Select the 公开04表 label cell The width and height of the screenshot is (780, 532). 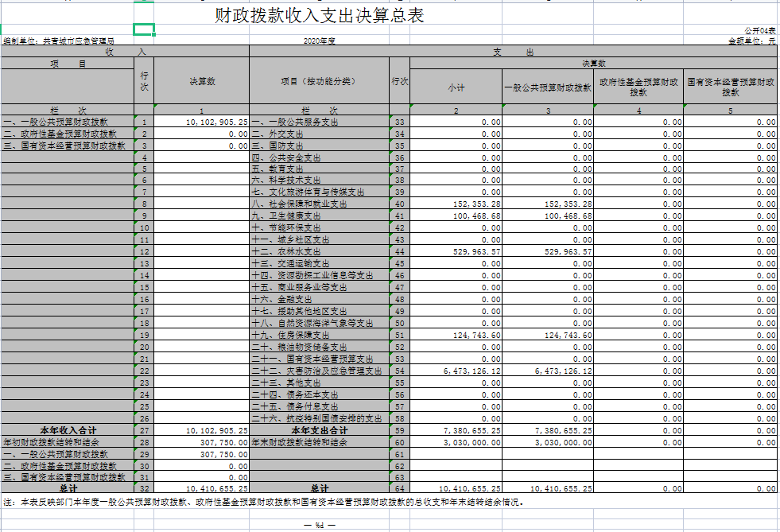(x=759, y=29)
